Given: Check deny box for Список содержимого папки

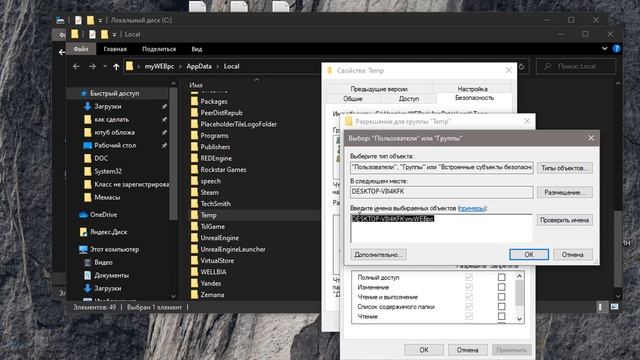Looking at the screenshot, I should 501,307.
